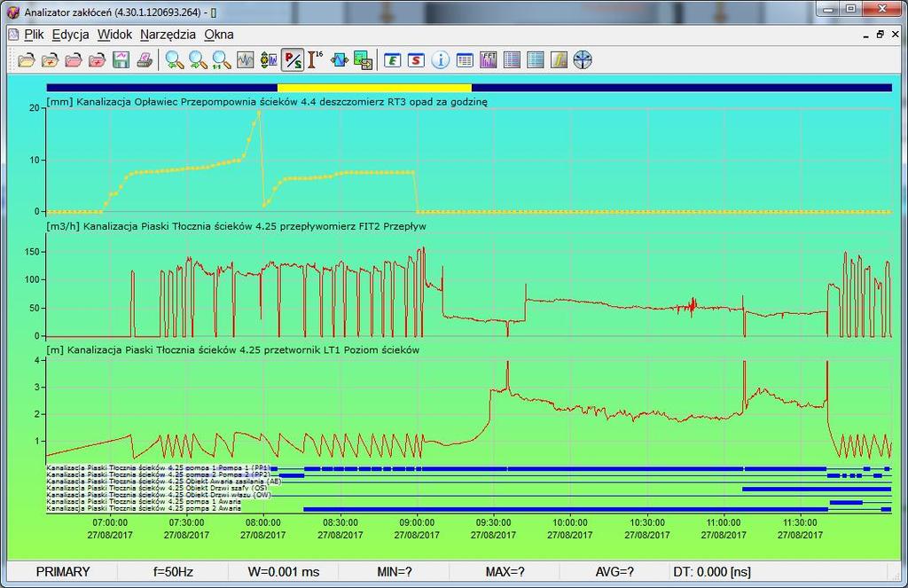908x588 pixels.
Task: Open the Narzędzia menu
Action: pos(168,35)
